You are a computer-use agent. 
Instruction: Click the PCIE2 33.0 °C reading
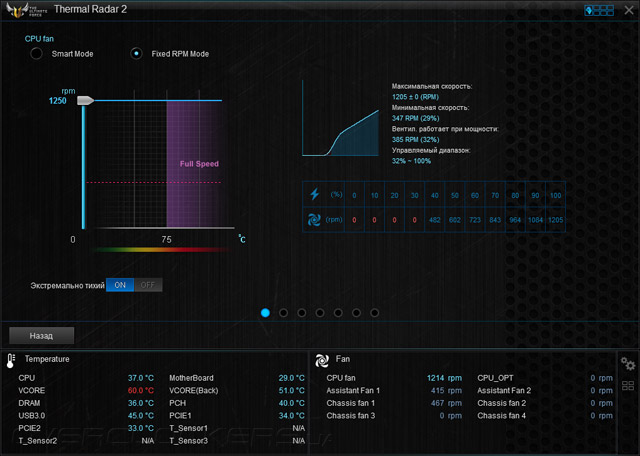pyautogui.click(x=141, y=428)
